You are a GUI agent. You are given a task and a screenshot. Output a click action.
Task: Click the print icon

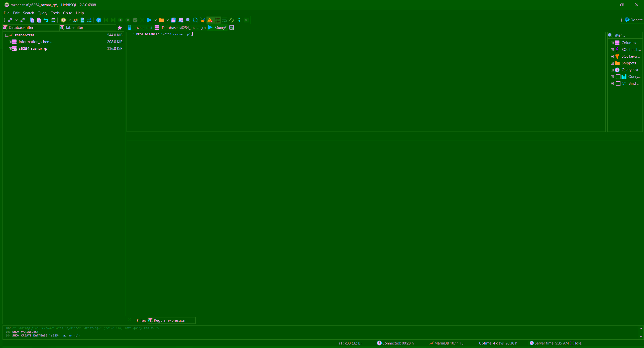(53, 20)
